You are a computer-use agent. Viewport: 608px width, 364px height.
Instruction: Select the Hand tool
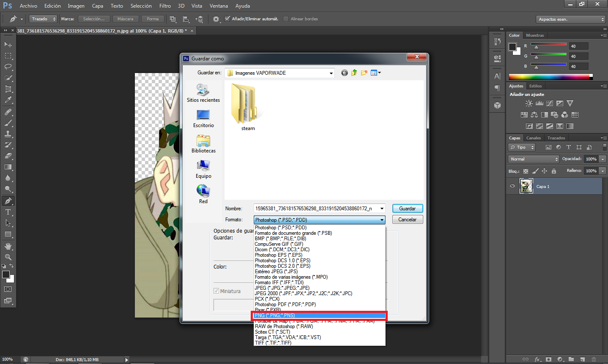[8, 246]
